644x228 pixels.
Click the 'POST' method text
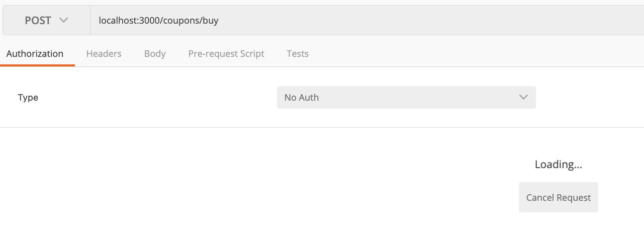click(x=38, y=21)
